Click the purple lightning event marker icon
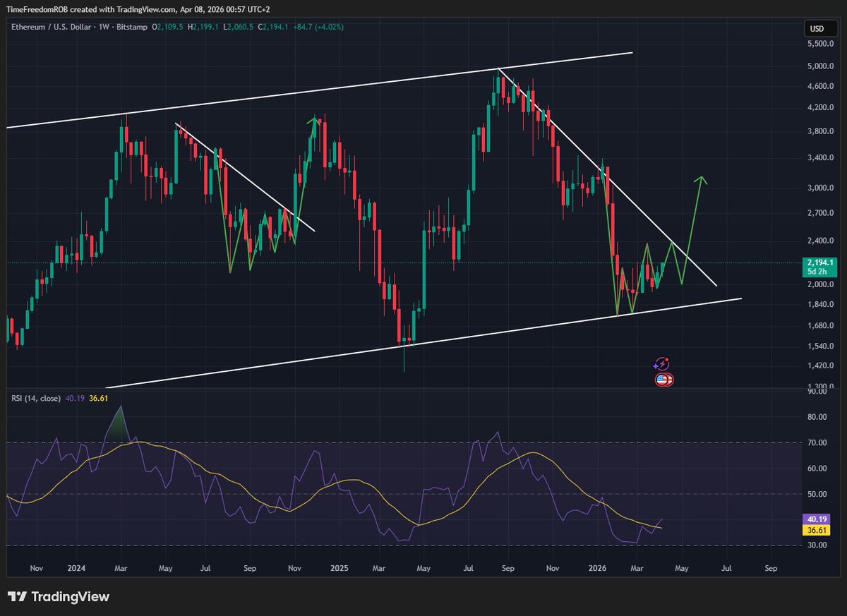Image resolution: width=847 pixels, height=616 pixels. click(x=661, y=364)
